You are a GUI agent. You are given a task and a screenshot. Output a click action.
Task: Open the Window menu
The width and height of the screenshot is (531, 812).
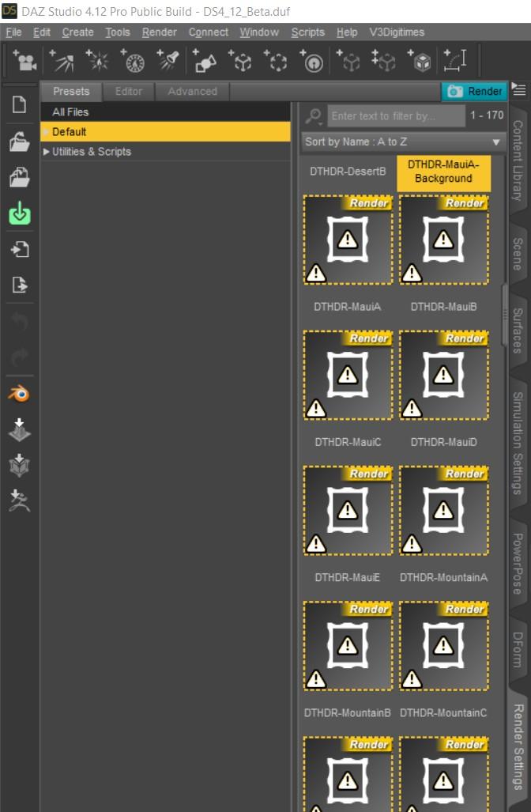click(x=259, y=32)
